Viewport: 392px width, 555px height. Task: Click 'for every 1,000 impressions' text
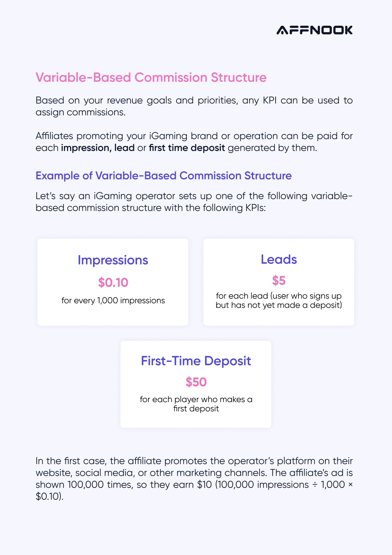click(113, 300)
